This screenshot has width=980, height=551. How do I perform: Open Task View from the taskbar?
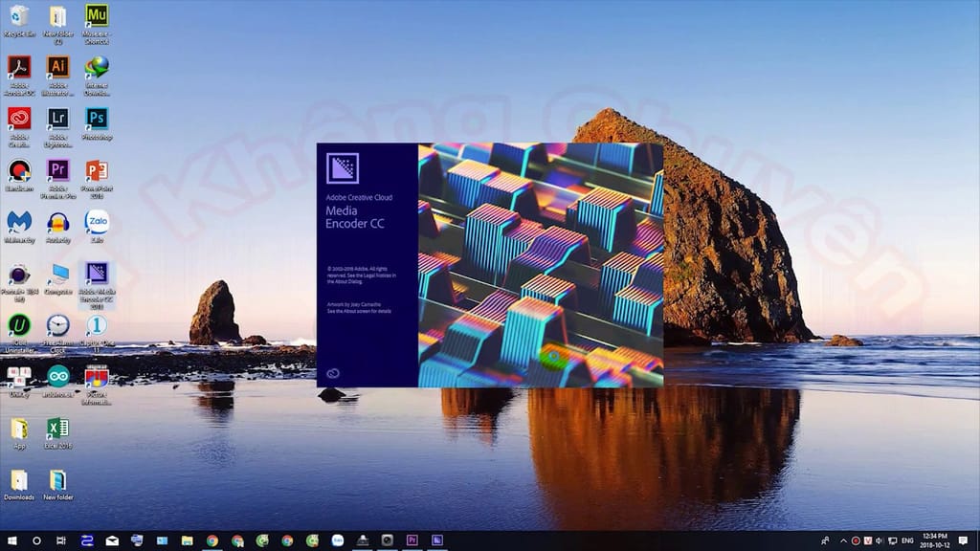click(60, 540)
